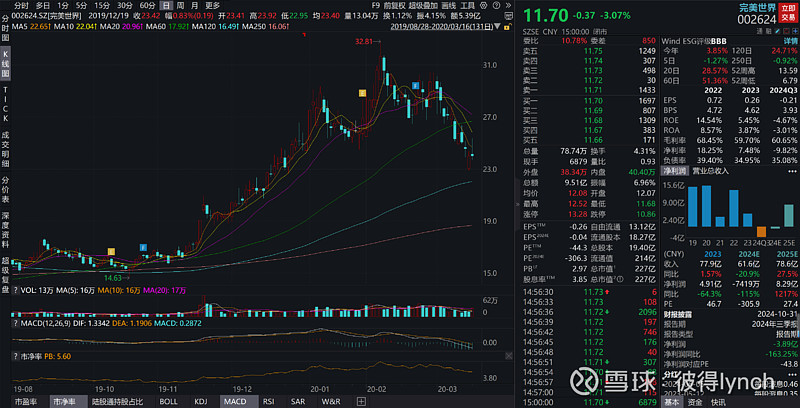Select the 5分 period

[x=81, y=6]
